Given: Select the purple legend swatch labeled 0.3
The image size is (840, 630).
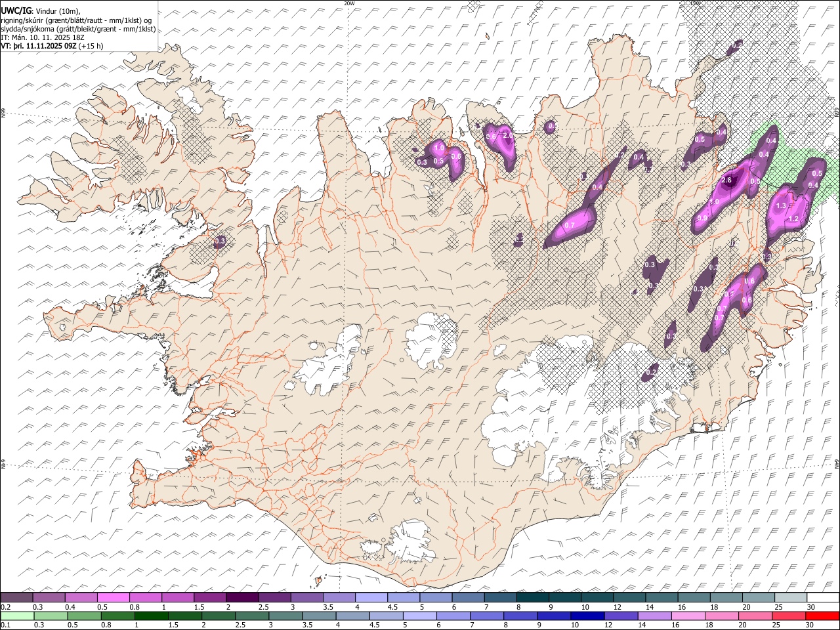Looking at the screenshot, I should click(49, 597).
